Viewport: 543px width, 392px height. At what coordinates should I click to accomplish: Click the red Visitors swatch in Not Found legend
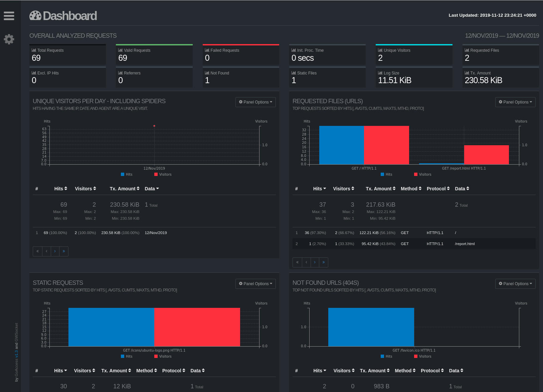click(416, 356)
